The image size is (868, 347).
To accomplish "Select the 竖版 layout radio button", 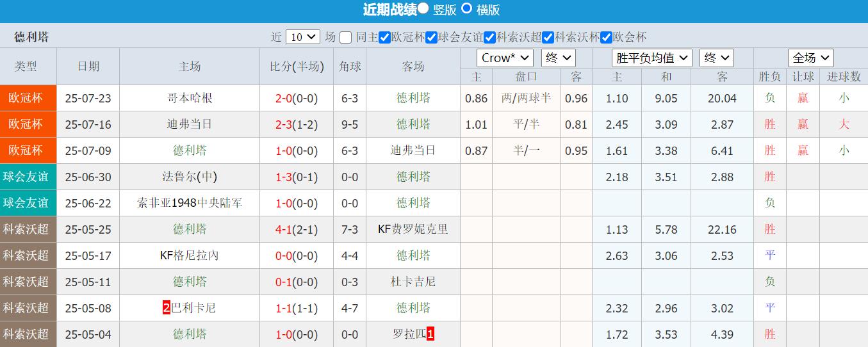I will point(424,8).
